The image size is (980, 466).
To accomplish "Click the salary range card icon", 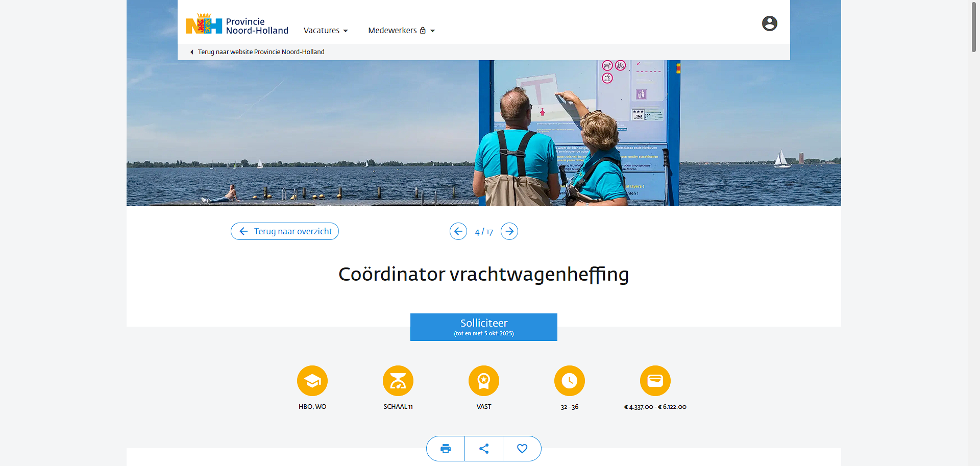I will coord(655,381).
